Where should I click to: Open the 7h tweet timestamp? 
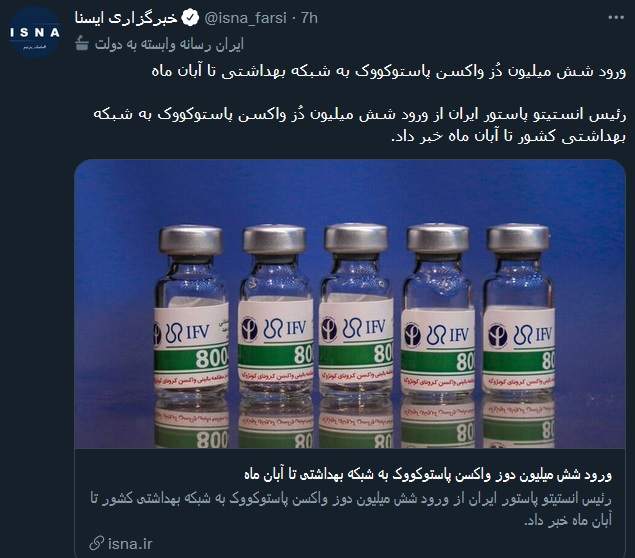(309, 18)
